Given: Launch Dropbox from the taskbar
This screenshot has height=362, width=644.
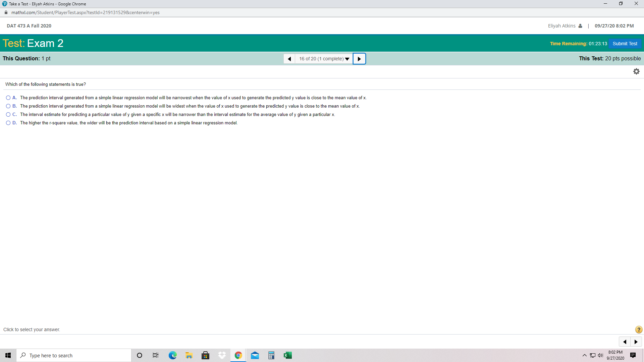Looking at the screenshot, I should [222, 355].
